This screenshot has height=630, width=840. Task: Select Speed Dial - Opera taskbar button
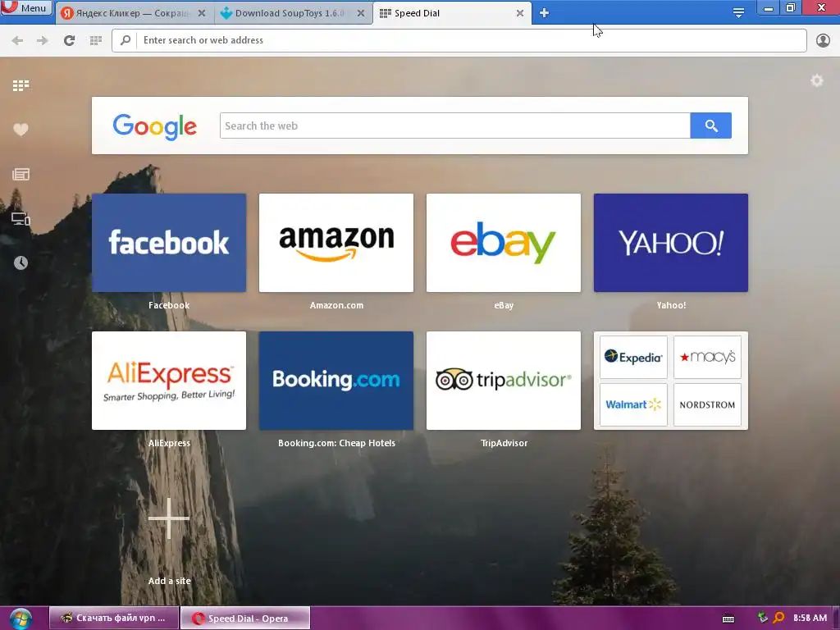point(244,618)
